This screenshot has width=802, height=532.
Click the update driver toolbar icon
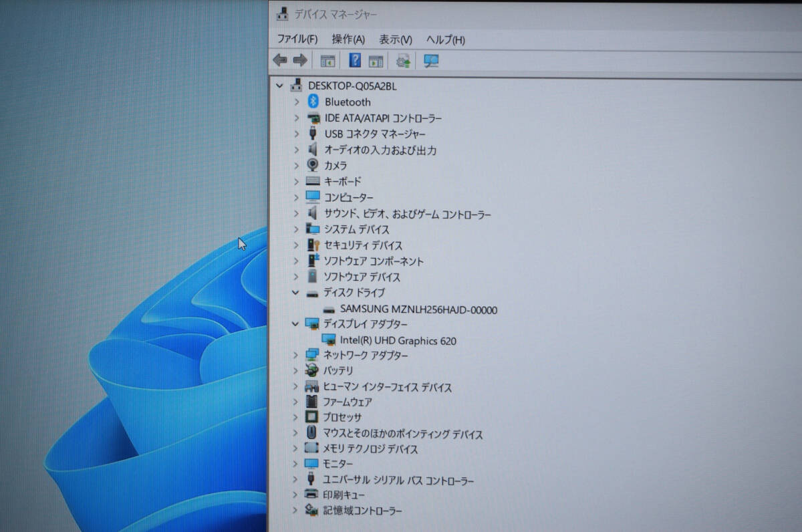[403, 61]
